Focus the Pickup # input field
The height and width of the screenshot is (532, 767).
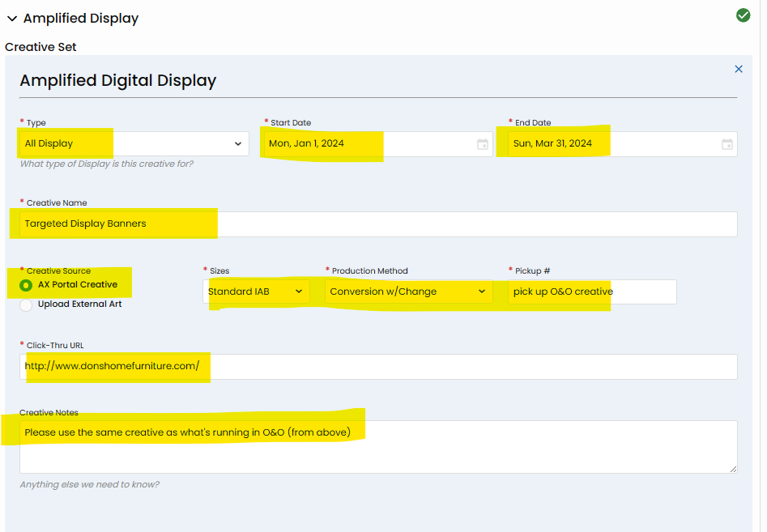click(592, 292)
